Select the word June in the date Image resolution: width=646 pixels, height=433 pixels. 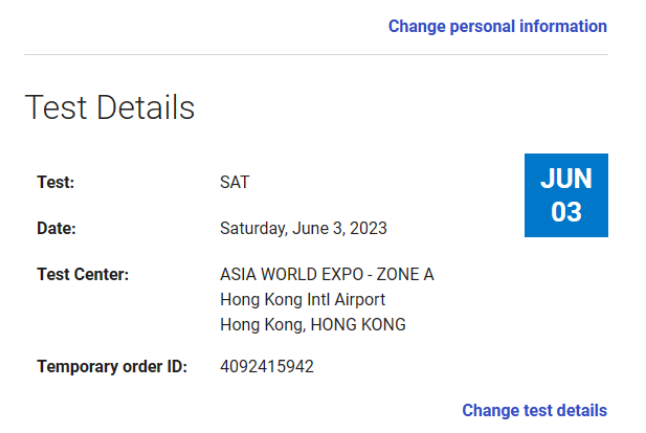pos(311,228)
